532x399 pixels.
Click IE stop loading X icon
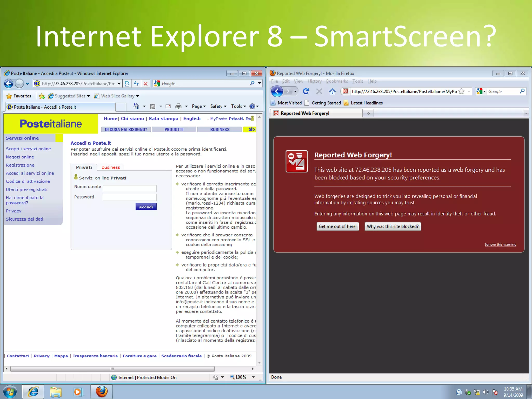point(145,84)
